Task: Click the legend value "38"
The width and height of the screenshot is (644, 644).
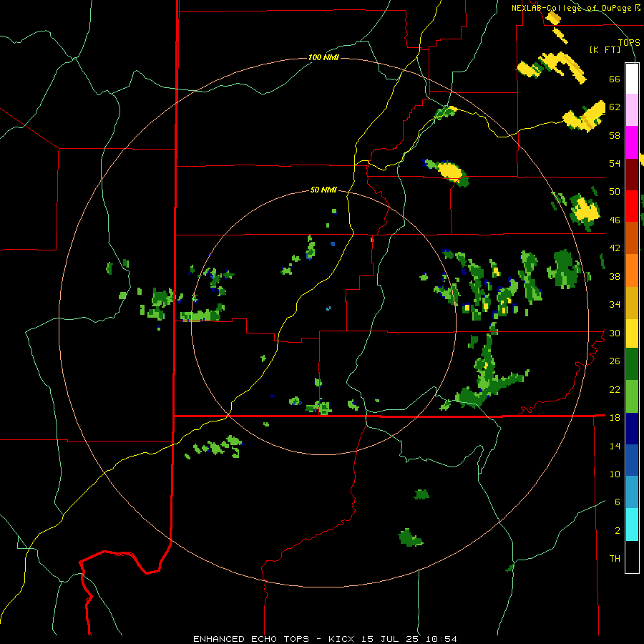Action: pyautogui.click(x=615, y=276)
